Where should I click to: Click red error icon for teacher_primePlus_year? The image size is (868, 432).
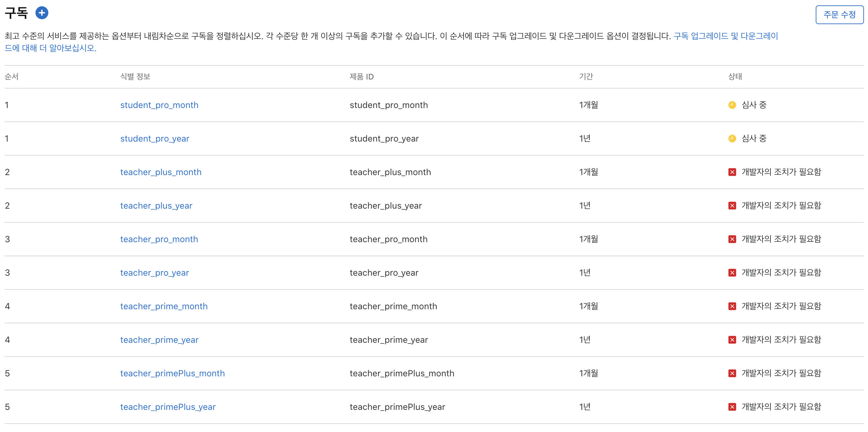click(x=732, y=407)
